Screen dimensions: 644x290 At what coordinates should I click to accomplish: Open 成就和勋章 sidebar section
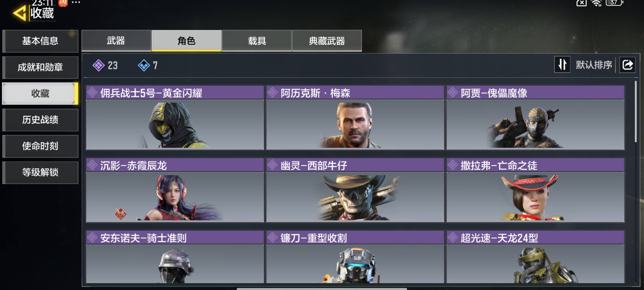pos(40,67)
